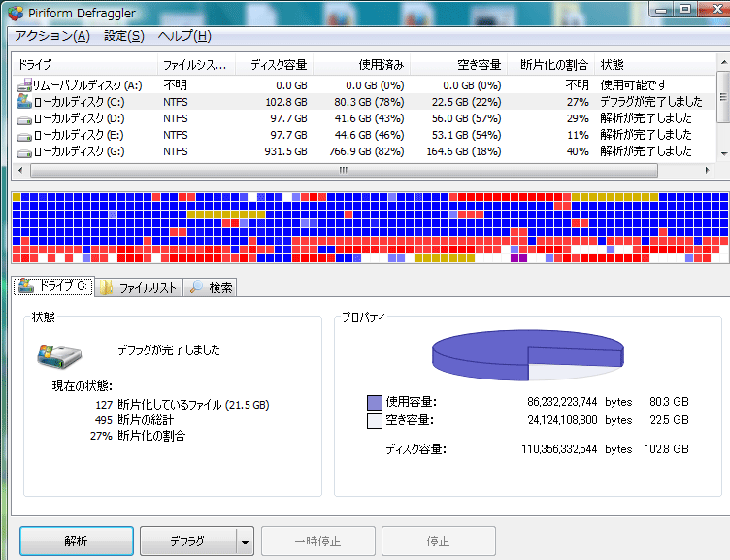Click the 一時停止 button
This screenshot has width=730, height=560.
(x=318, y=541)
